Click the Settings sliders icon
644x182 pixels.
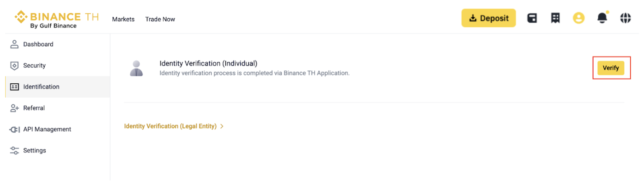[14, 151]
